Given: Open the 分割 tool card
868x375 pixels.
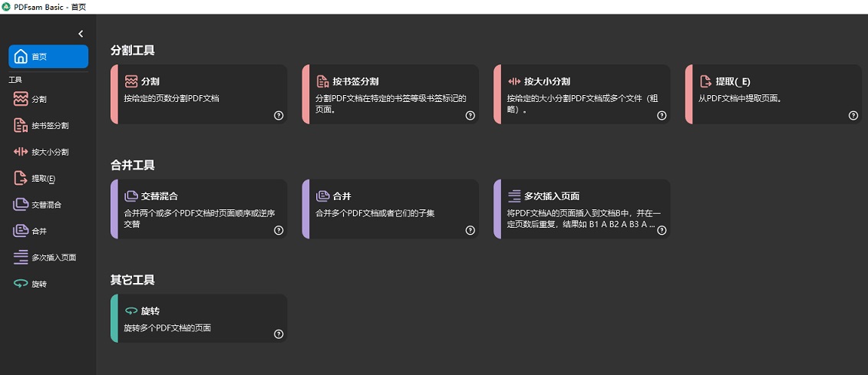Looking at the screenshot, I should click(200, 94).
